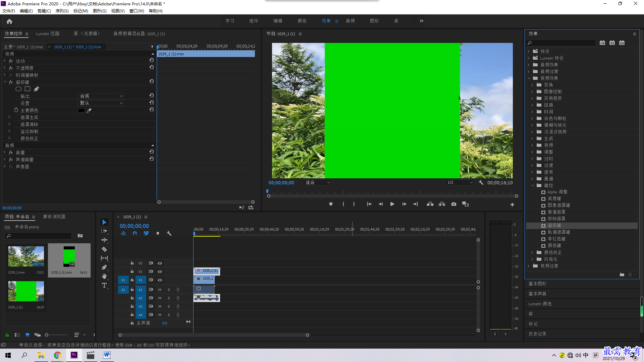
Task: Select the Type tool
Action: pos(104,285)
